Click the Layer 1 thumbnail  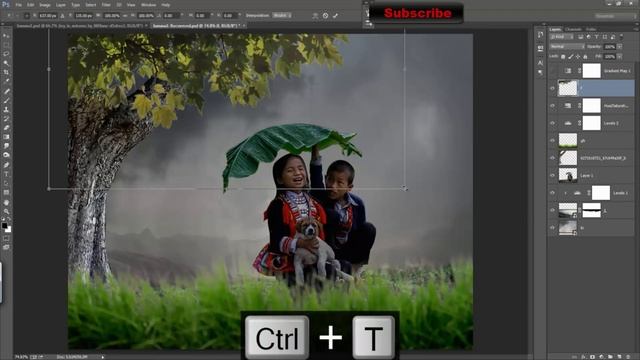(568, 176)
